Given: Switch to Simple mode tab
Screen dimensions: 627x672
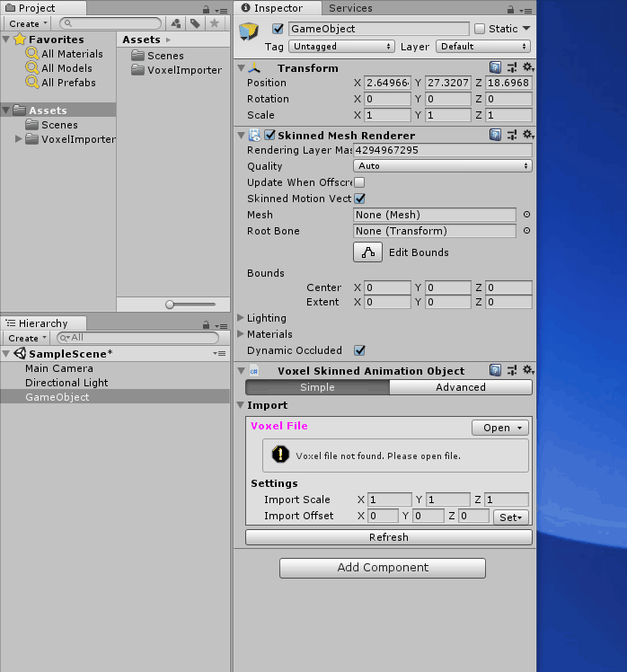Looking at the screenshot, I should pos(317,387).
